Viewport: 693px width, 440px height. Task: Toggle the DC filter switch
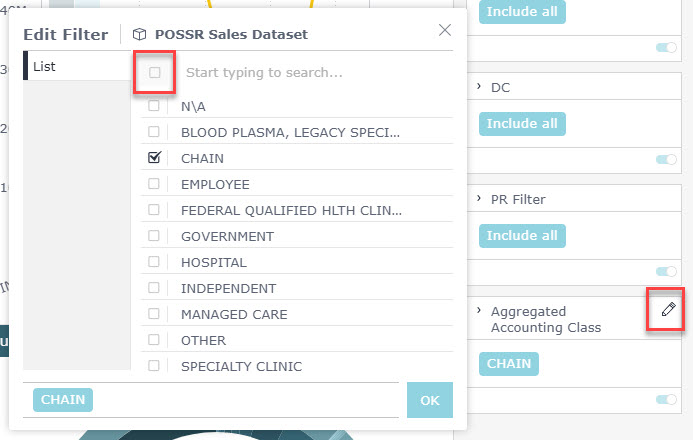click(665, 159)
